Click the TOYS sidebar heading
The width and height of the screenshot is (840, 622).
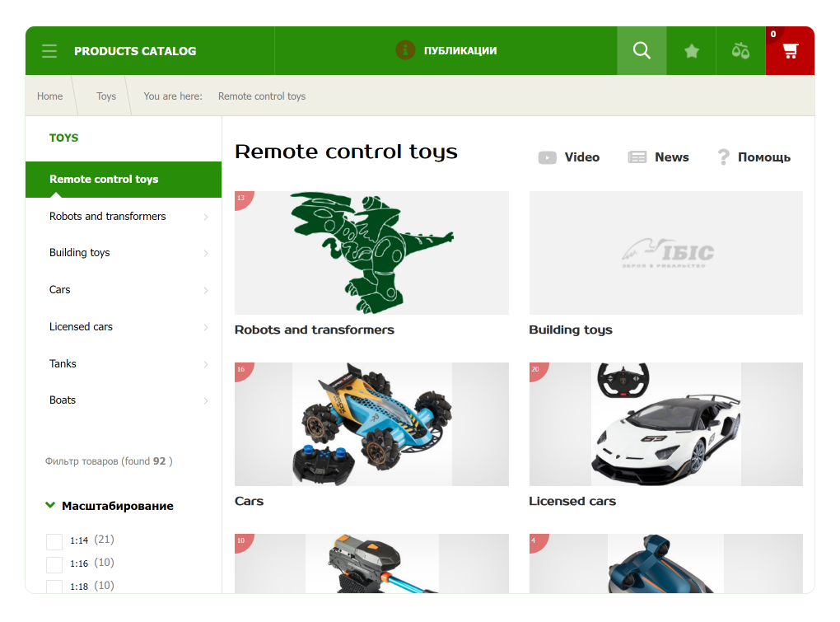pos(63,138)
